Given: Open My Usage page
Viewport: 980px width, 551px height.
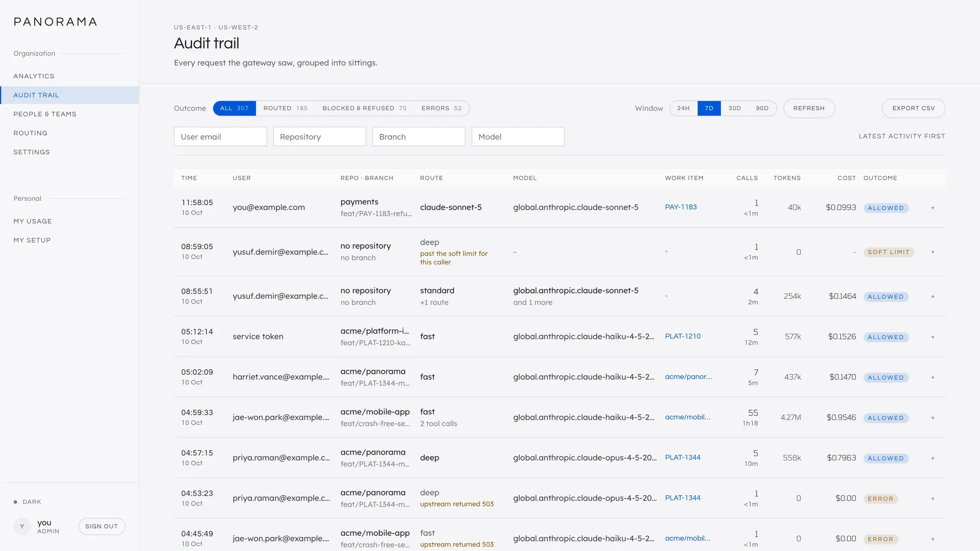Looking at the screenshot, I should point(70,221).
